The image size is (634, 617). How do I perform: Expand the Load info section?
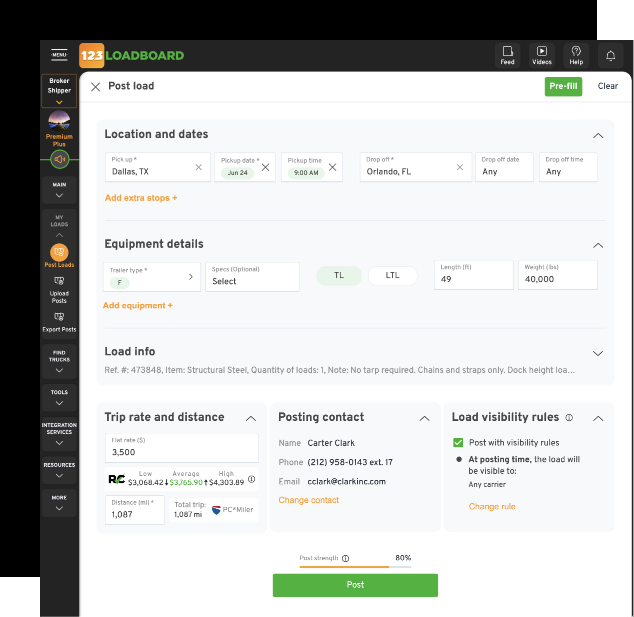click(x=598, y=353)
